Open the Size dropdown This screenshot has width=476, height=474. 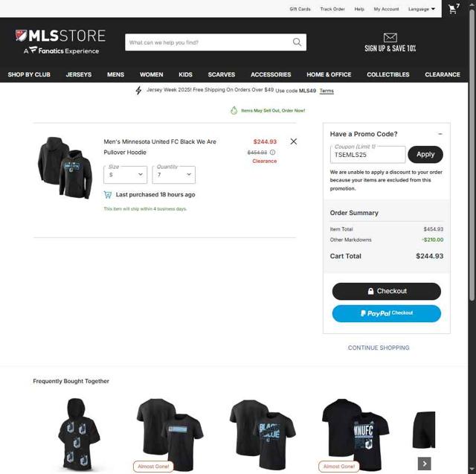click(126, 175)
